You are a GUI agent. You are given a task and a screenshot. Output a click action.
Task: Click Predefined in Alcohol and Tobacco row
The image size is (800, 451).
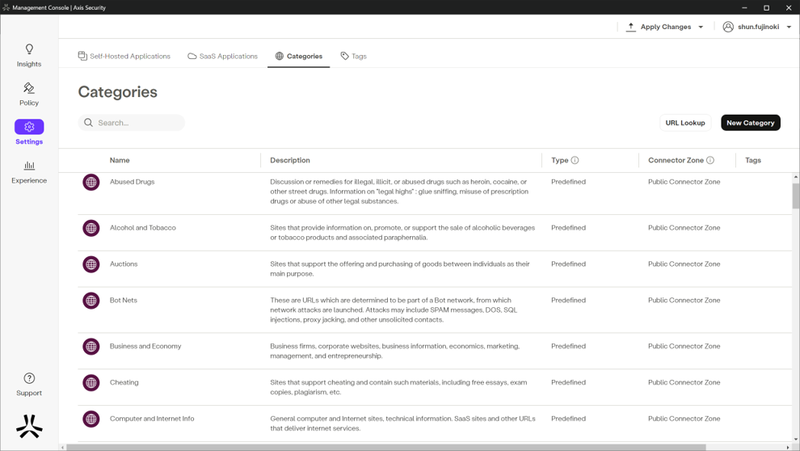tap(568, 228)
